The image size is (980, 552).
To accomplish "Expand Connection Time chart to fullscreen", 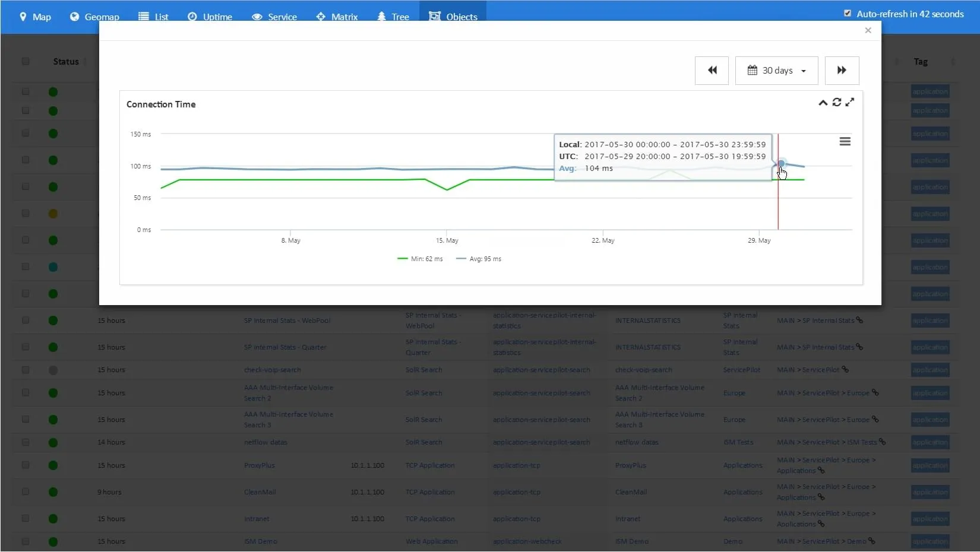I will tap(850, 102).
